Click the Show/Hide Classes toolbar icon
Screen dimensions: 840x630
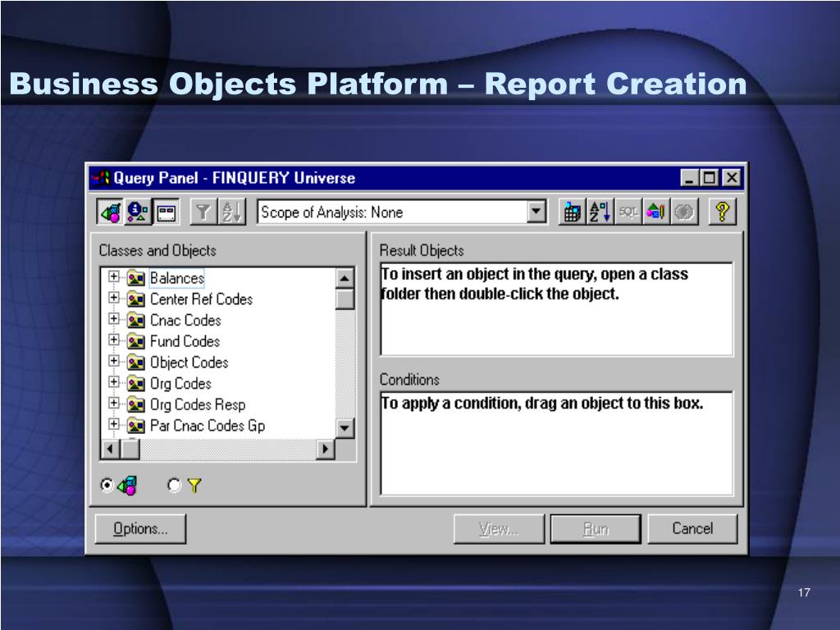click(x=111, y=212)
